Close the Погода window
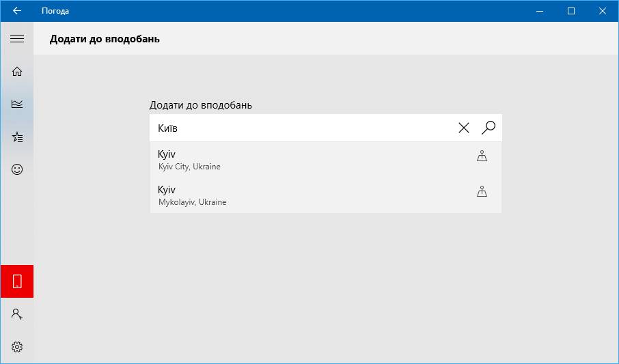The height and width of the screenshot is (364, 619). (x=603, y=11)
